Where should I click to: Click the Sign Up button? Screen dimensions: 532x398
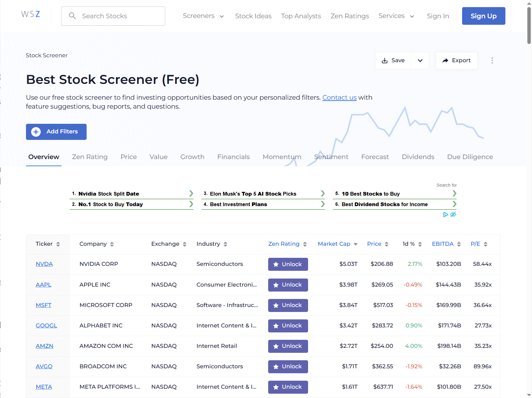(483, 16)
